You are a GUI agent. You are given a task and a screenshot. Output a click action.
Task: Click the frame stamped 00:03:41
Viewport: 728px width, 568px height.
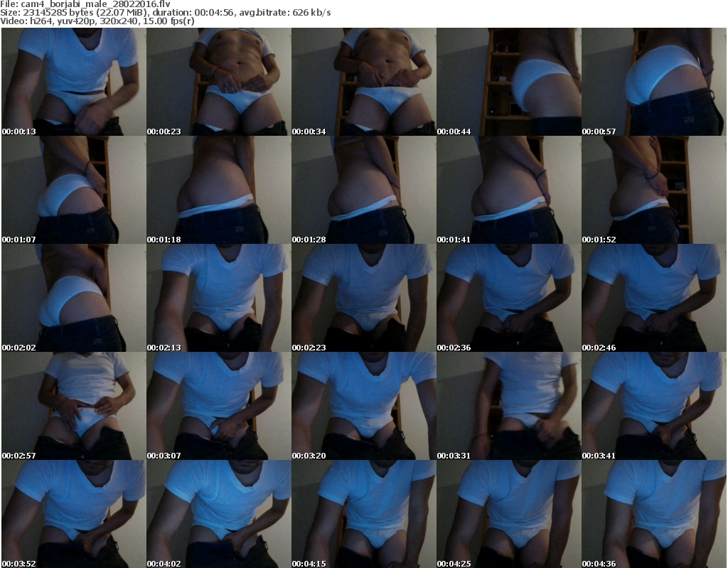pos(654,407)
